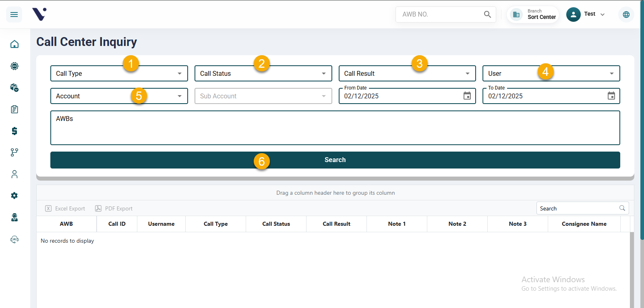Open the clipboard sidebar icon
The width and height of the screenshot is (644, 308).
pos(14,109)
